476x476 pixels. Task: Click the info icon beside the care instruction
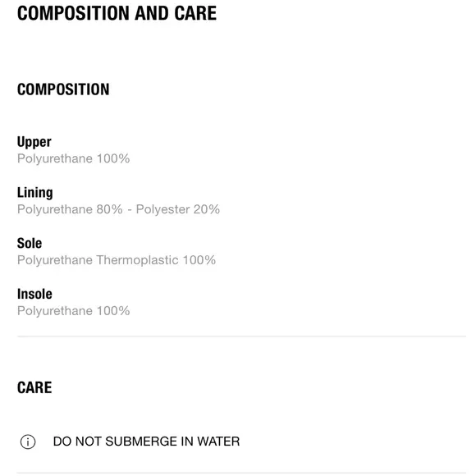coord(28,442)
